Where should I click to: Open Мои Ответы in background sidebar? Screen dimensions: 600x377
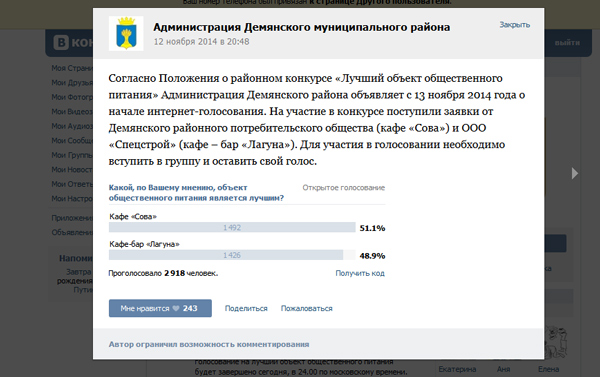click(x=72, y=184)
